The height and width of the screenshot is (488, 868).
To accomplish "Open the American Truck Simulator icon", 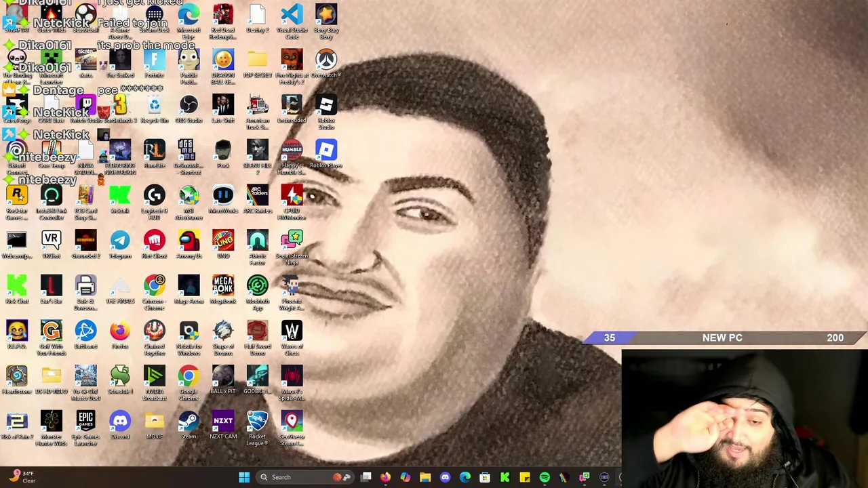I will pos(258,112).
